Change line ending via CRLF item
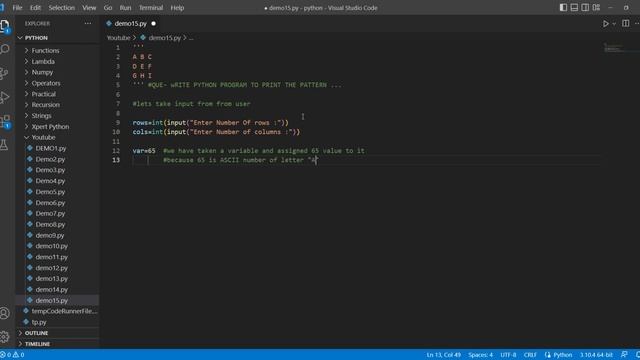This screenshot has height=360, width=640. click(x=530, y=355)
